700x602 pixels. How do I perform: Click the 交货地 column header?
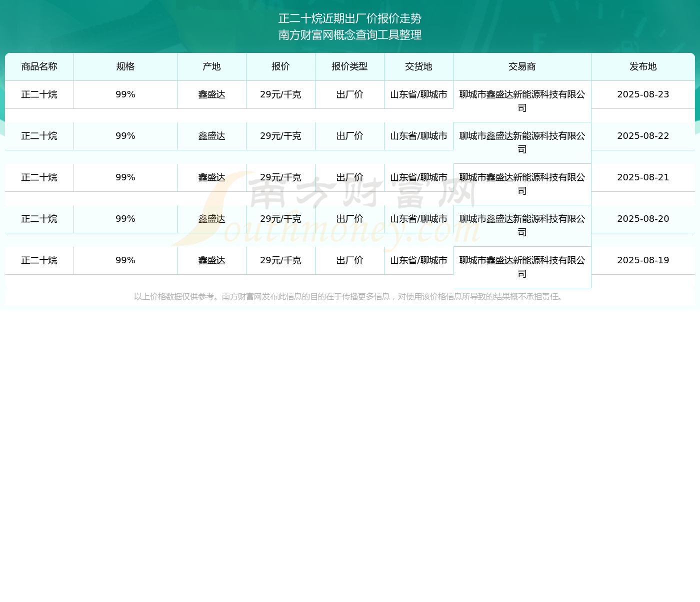418,66
